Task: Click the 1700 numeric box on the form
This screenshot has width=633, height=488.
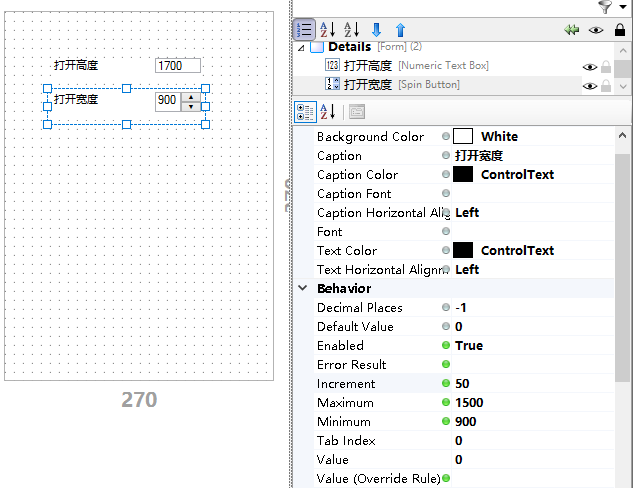Action: (178, 65)
